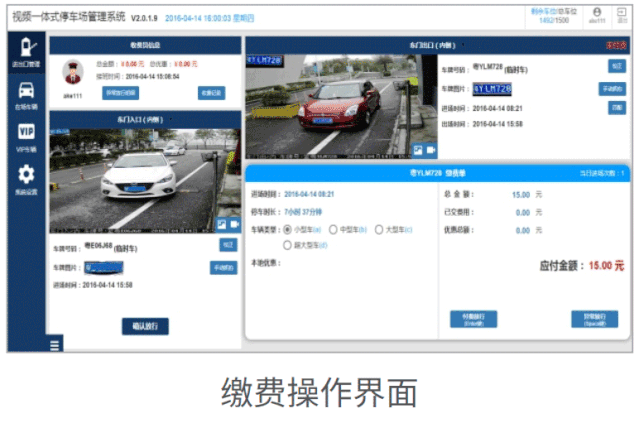
Task: Click the left blue button under the collector totals
Action: [x=120, y=93]
